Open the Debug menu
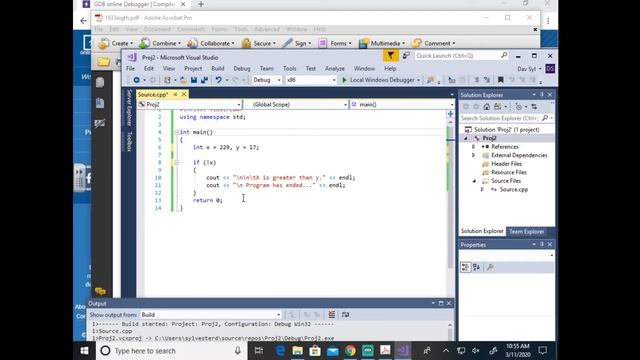Screen dimensions: 640x360 click(242, 69)
